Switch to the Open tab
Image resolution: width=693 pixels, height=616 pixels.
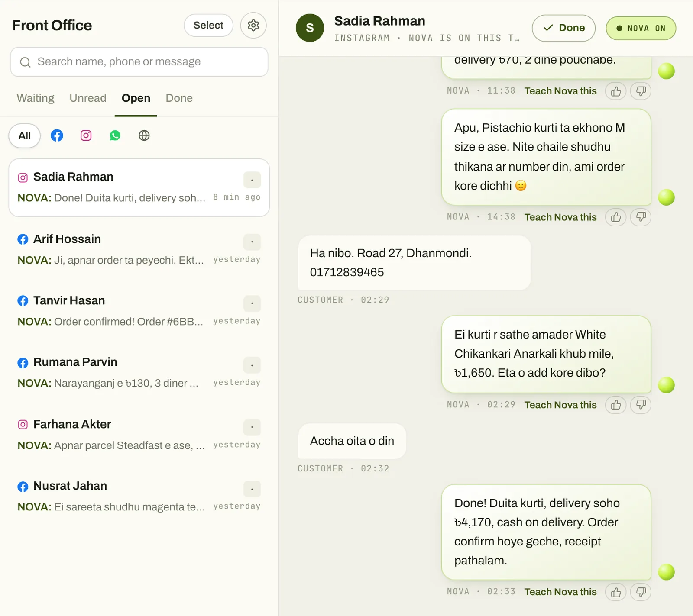click(136, 98)
